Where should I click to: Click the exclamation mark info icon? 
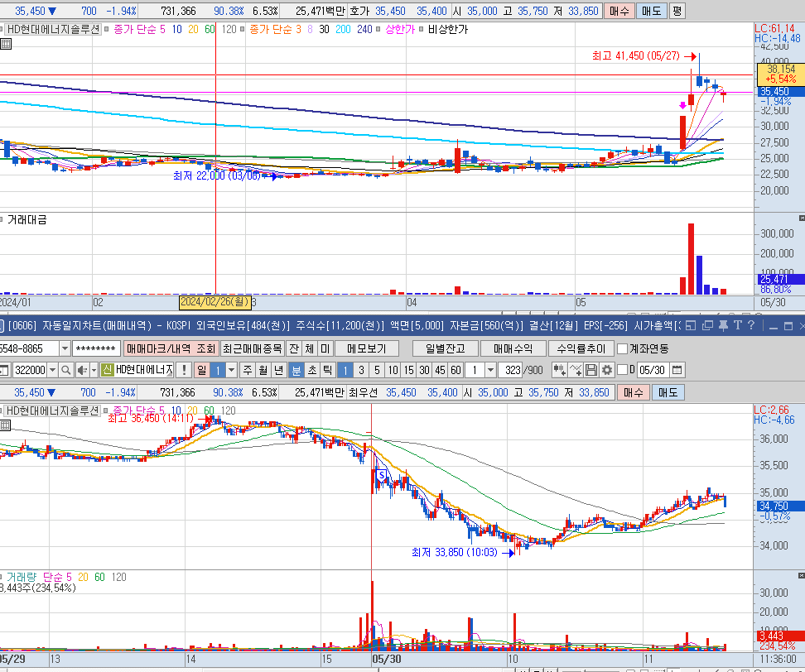[184, 370]
